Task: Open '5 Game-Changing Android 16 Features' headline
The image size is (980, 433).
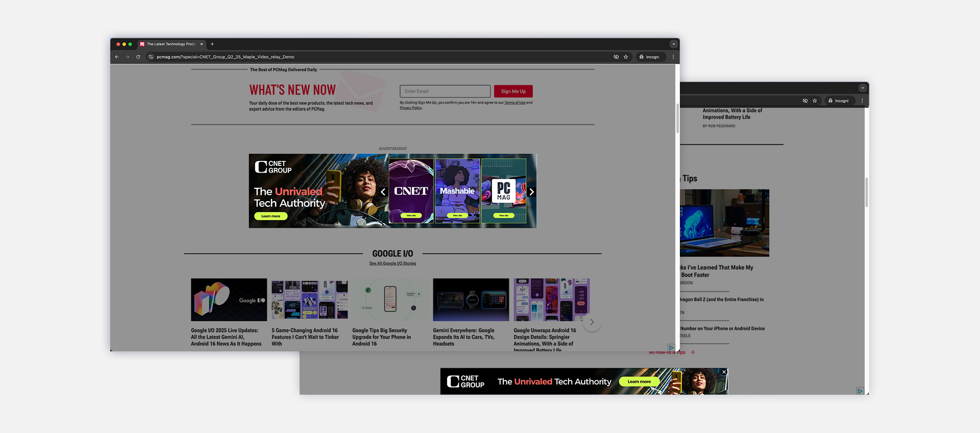Action: pyautogui.click(x=305, y=337)
